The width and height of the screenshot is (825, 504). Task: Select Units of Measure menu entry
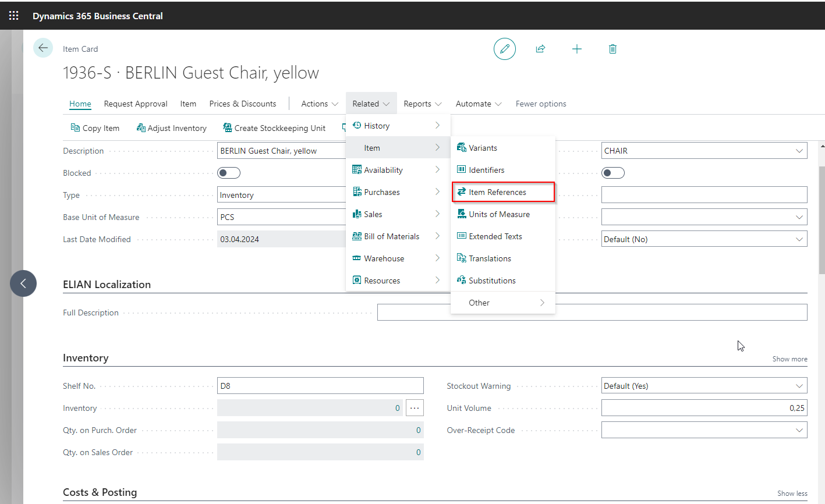coord(503,214)
